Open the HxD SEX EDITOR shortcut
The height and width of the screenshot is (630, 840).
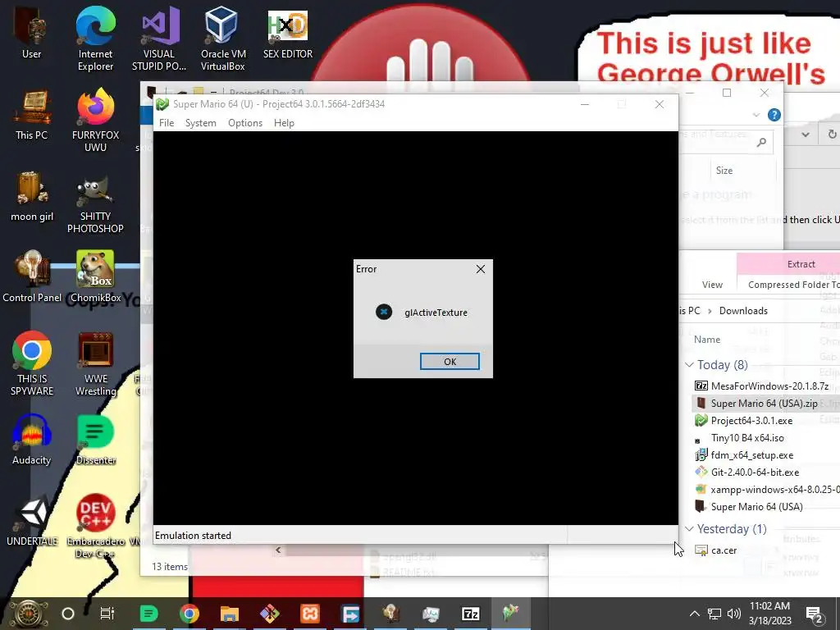288,33
